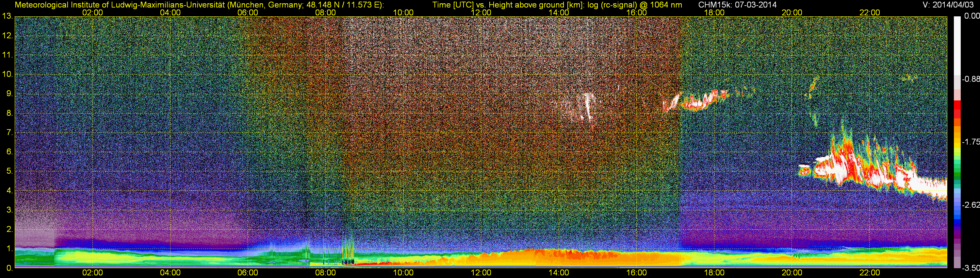Click the 10:00 tick label on the top time axis
This screenshot has width=980, height=278.
click(403, 12)
